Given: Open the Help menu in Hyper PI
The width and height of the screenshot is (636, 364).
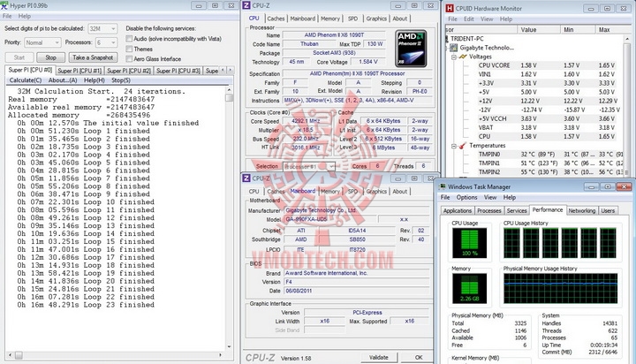Looking at the screenshot, I should click(x=25, y=16).
